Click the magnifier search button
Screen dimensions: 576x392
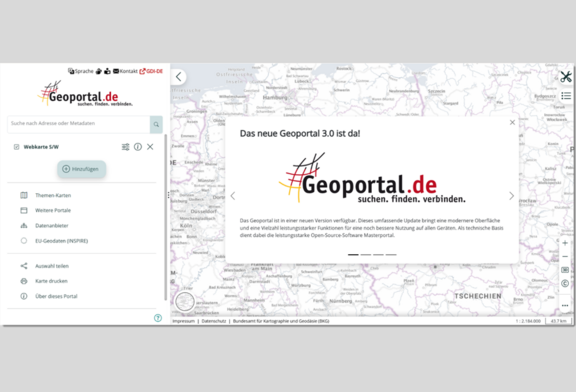[x=156, y=125]
